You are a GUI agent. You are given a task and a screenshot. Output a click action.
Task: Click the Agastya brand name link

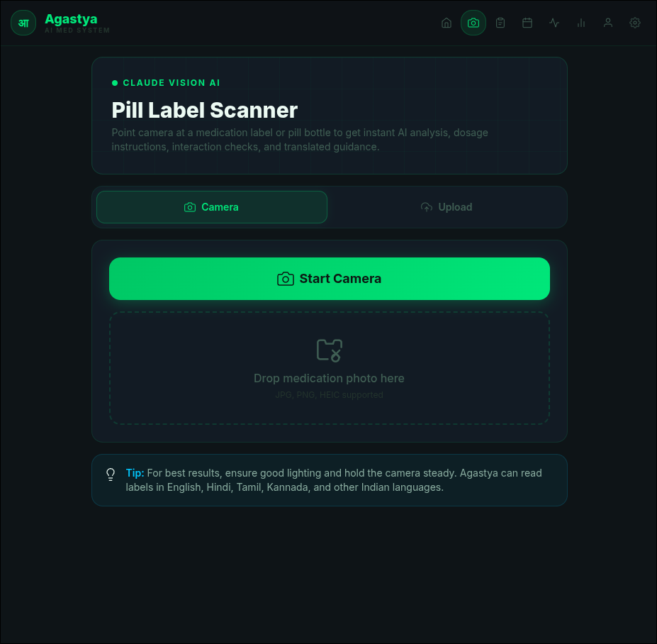(x=71, y=19)
